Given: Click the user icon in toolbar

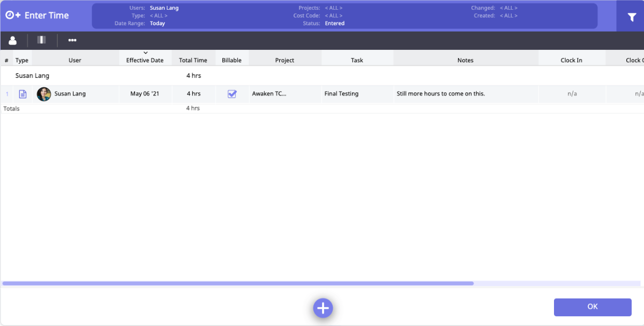Looking at the screenshot, I should point(13,40).
